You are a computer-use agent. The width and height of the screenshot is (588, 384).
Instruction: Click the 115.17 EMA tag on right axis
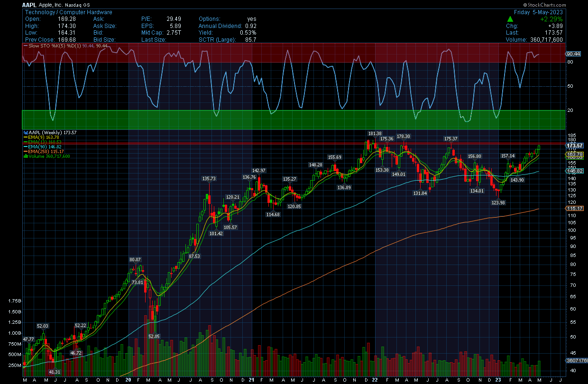coord(575,208)
